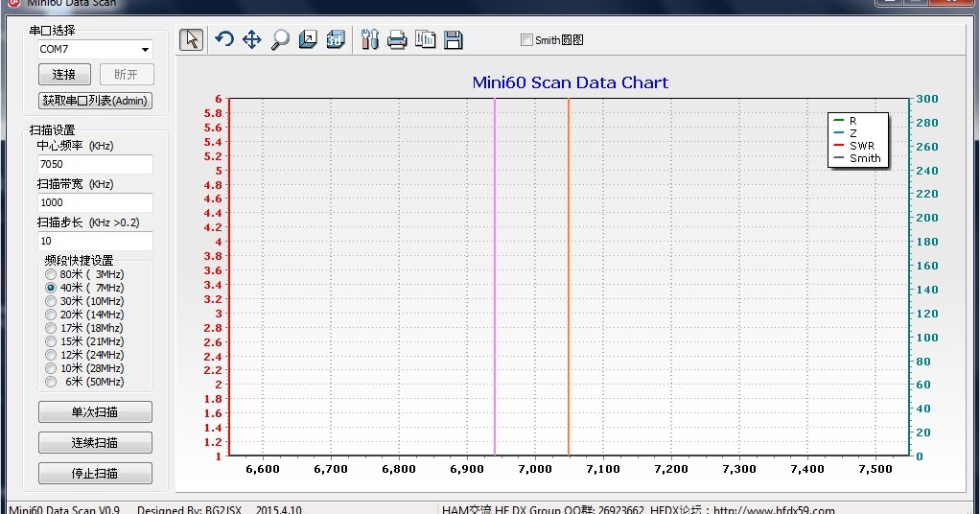Click the orange vertical marker line

[x=569, y=276]
